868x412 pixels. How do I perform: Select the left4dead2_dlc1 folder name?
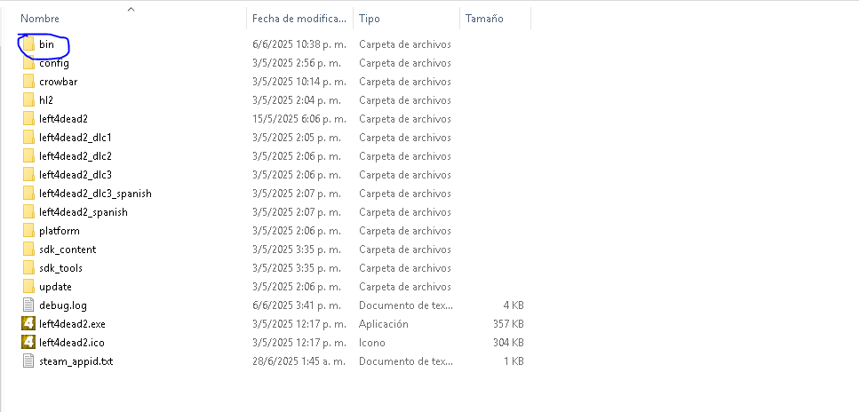(76, 138)
